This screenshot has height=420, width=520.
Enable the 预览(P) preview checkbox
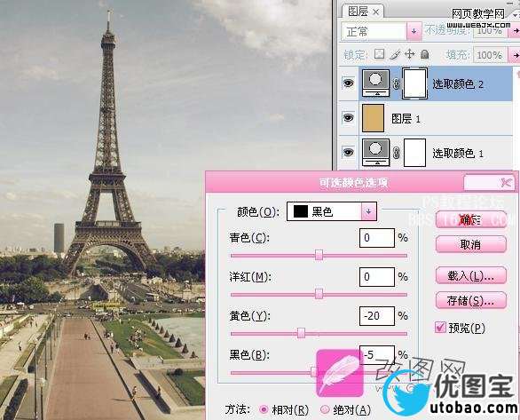[x=440, y=328]
